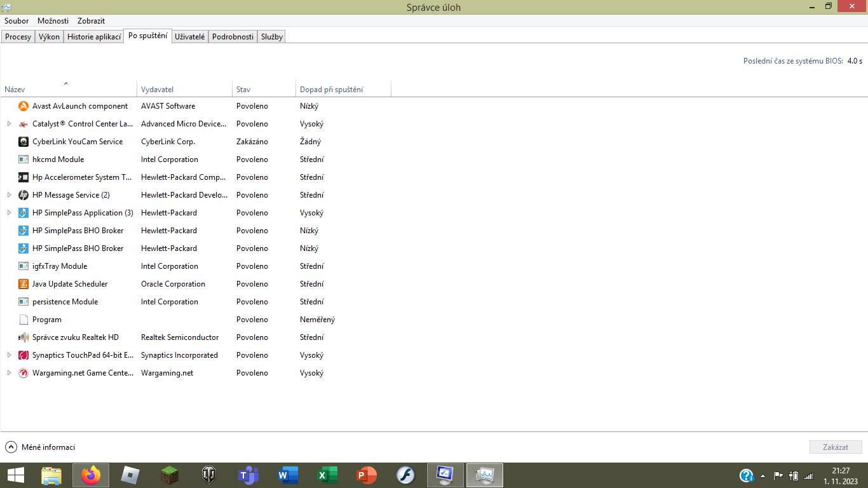This screenshot has height=488, width=868.
Task: Open the Action Center flag icon
Action: click(x=778, y=475)
